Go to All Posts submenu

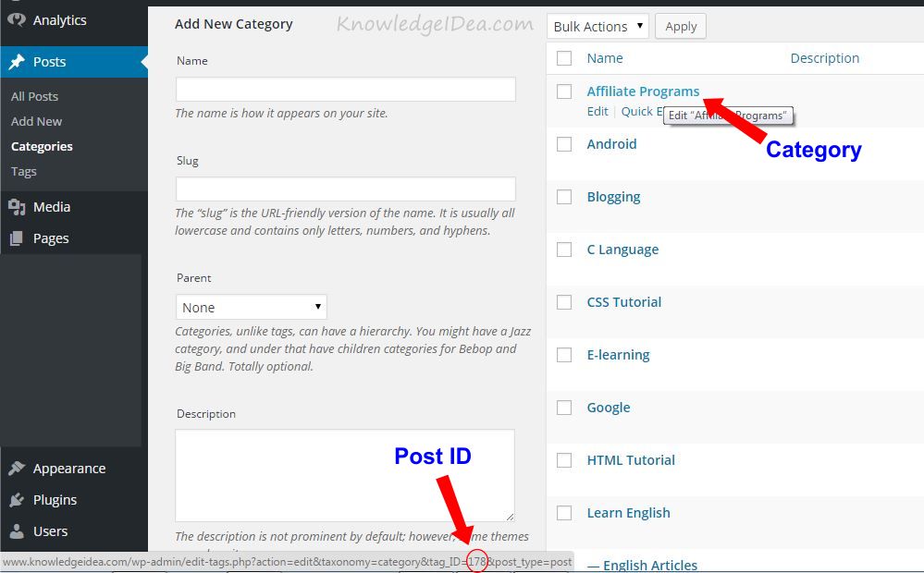(35, 96)
